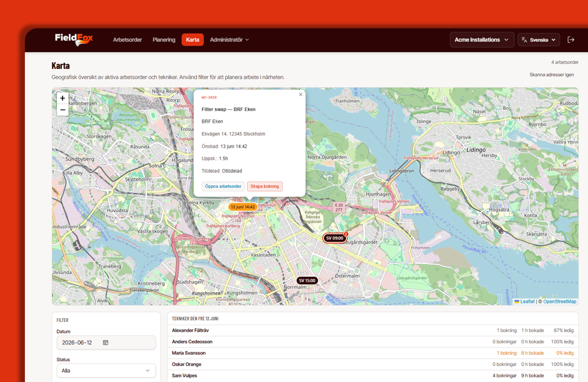Select technician row Oskar Orange
This screenshot has width=588, height=382.
[373, 364]
